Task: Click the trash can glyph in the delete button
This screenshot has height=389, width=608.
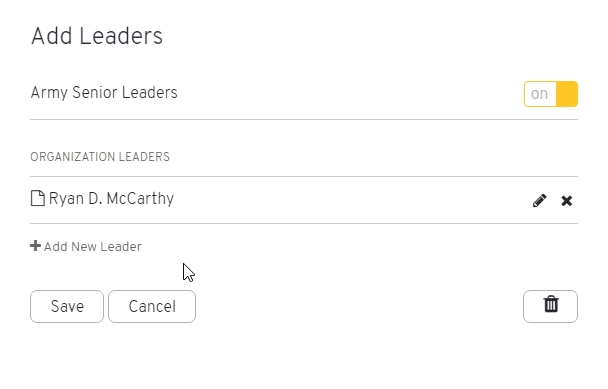Action: 551,304
